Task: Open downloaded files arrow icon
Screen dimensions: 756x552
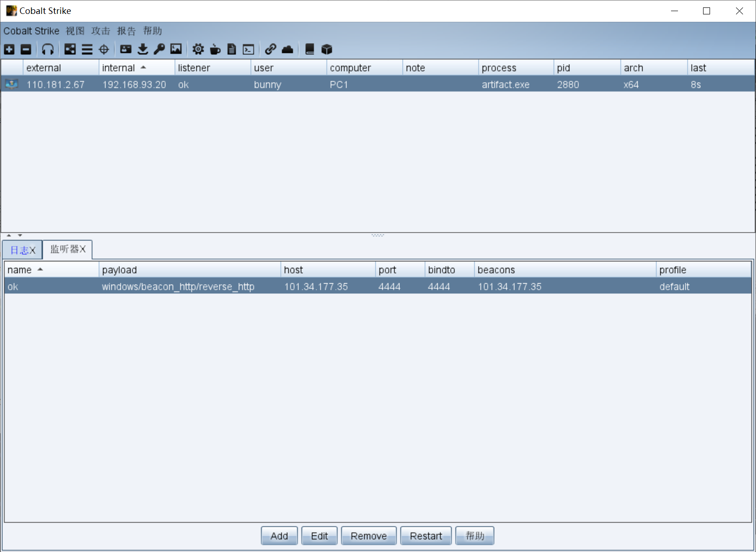Action: [143, 49]
